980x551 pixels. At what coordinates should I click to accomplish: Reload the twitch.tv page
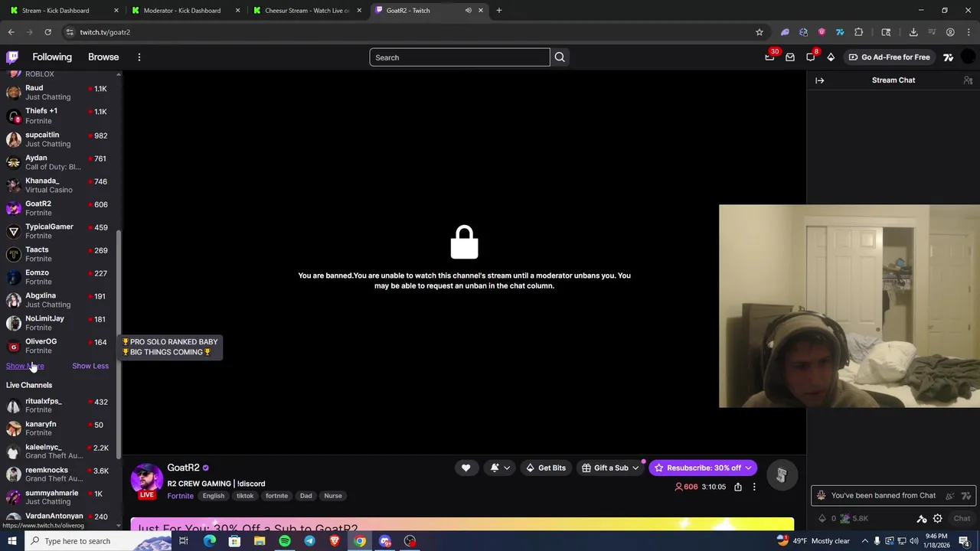(x=47, y=32)
